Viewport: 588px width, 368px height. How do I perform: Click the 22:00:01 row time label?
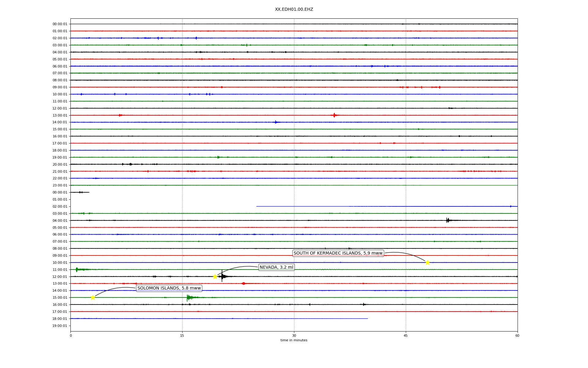click(60, 178)
